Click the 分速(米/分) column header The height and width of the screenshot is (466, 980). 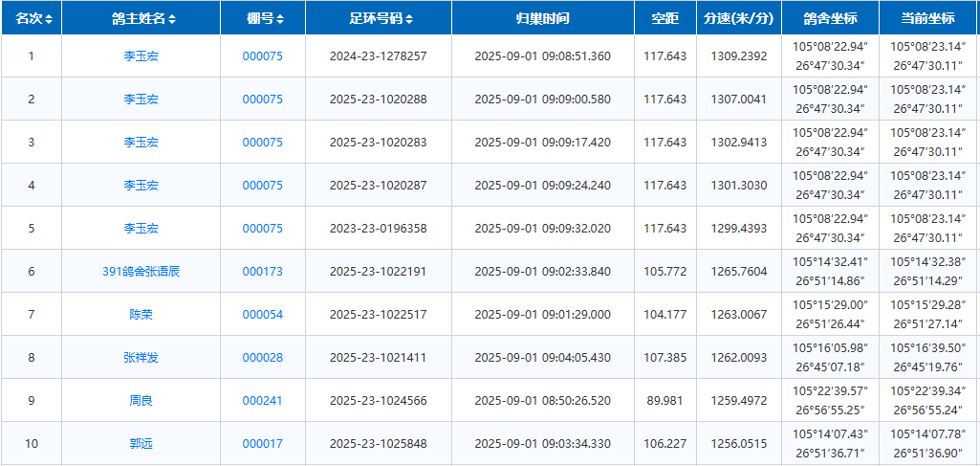(738, 18)
